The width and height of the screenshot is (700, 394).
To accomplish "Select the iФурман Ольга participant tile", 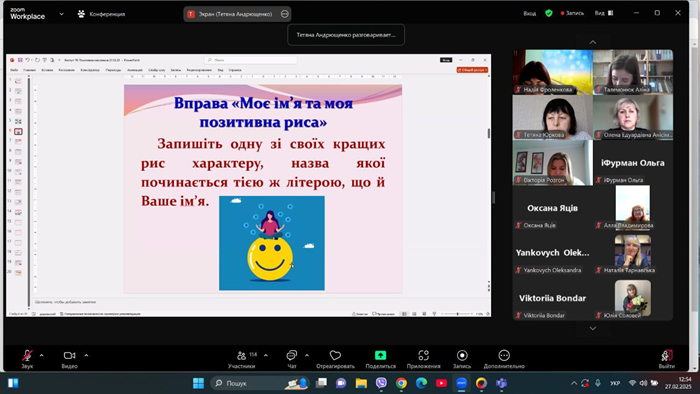I will pyautogui.click(x=633, y=162).
